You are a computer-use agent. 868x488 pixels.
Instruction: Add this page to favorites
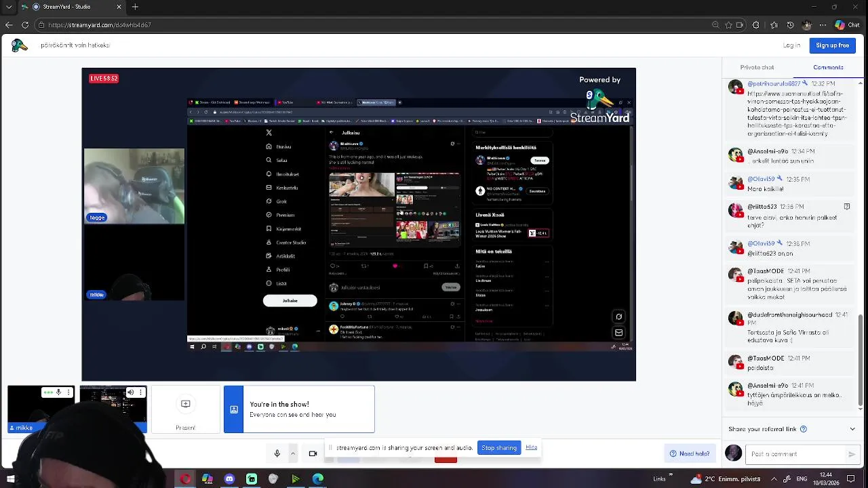pos(729,25)
